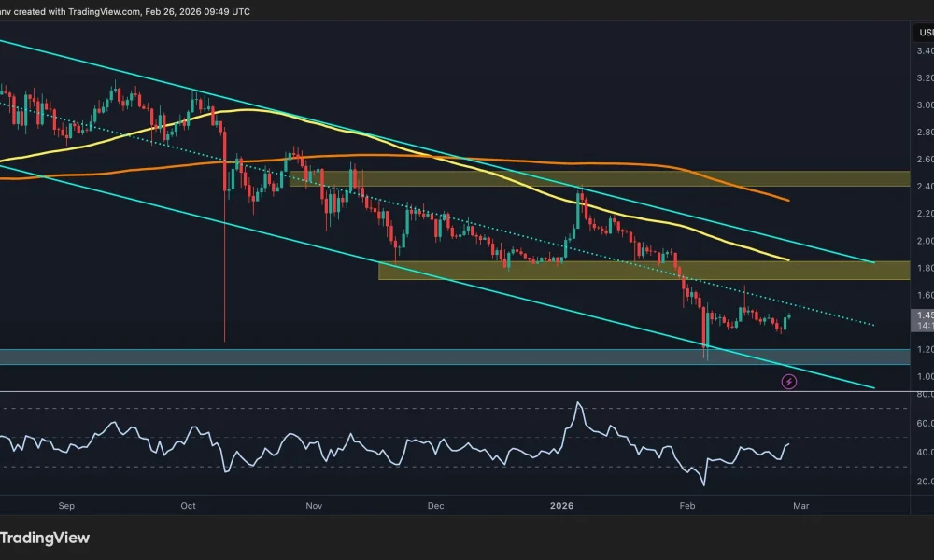Click the Feb label on the time axis
This screenshot has width=934, height=560.
688,505
